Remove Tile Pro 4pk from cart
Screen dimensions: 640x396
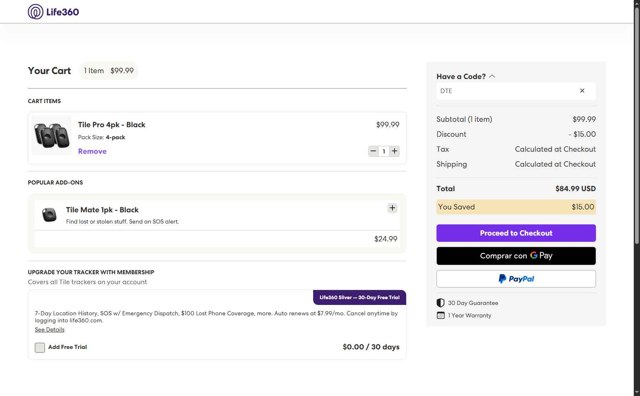click(x=92, y=151)
